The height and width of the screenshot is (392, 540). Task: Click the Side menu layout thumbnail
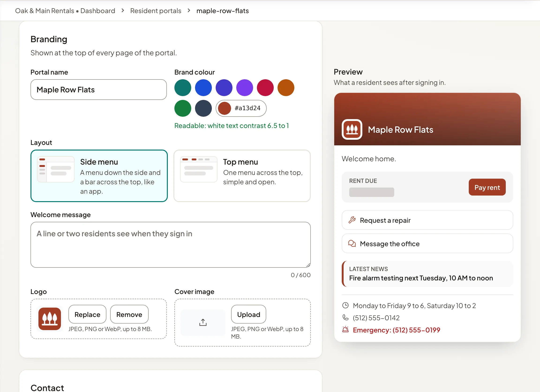click(56, 169)
